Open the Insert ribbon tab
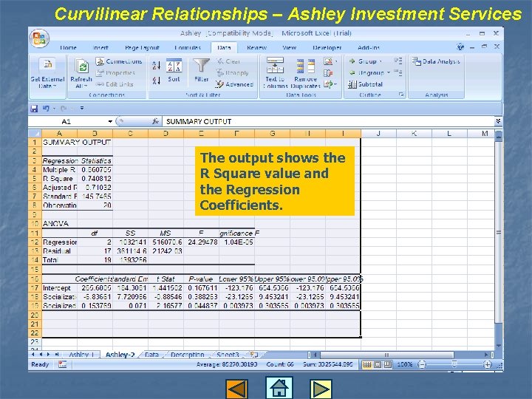Viewport: 532px width, 399px height. [100, 48]
